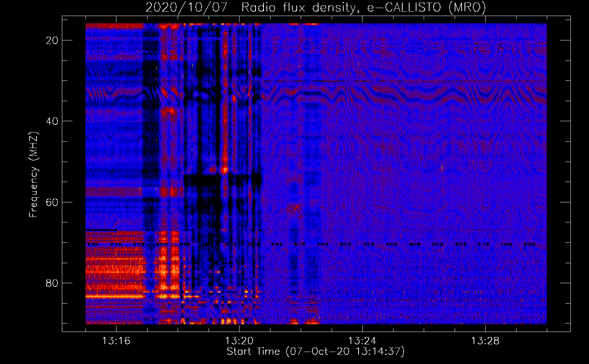589x364 pixels.
Task: Click the plot title 'Radio flux density, e-CALLISTO (MRO)'
Action: pos(364,7)
